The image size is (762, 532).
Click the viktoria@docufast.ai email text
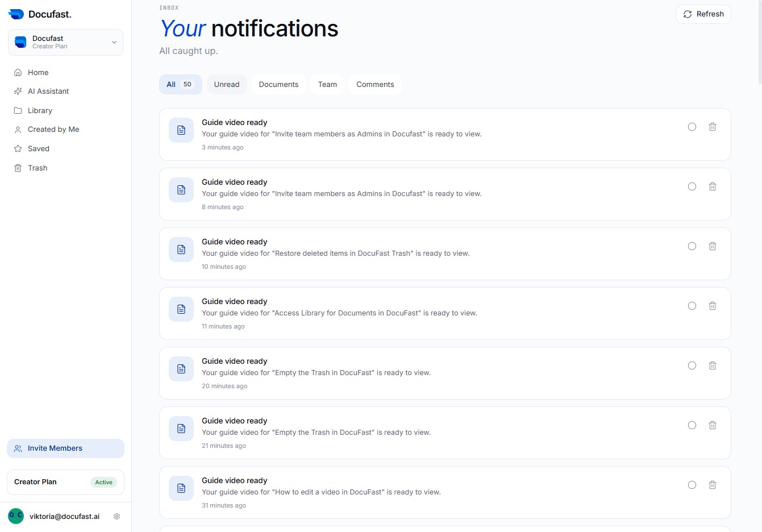pyautogui.click(x=64, y=517)
